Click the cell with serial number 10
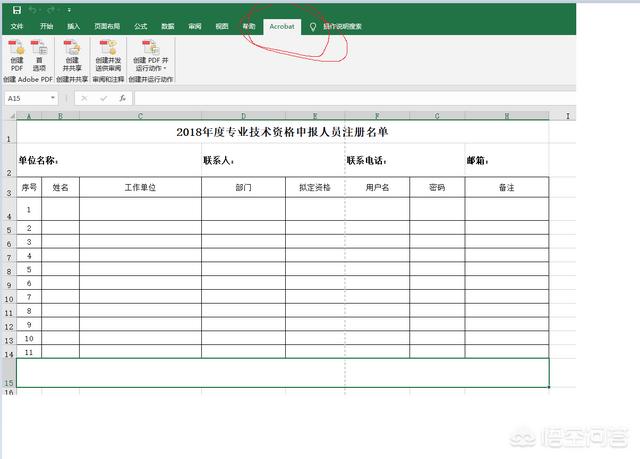Viewport: 640px width, 459px height. pos(29,338)
